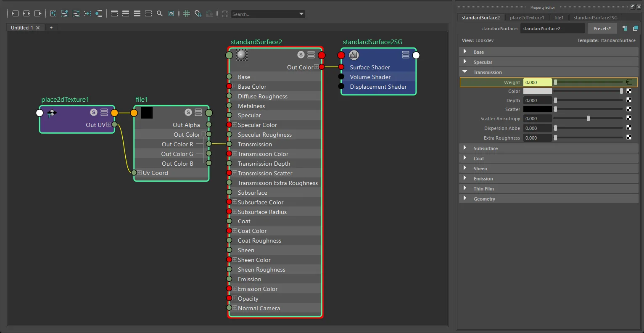Expand the Base section in Property Editor
This screenshot has width=644, height=333.
coord(465,51)
